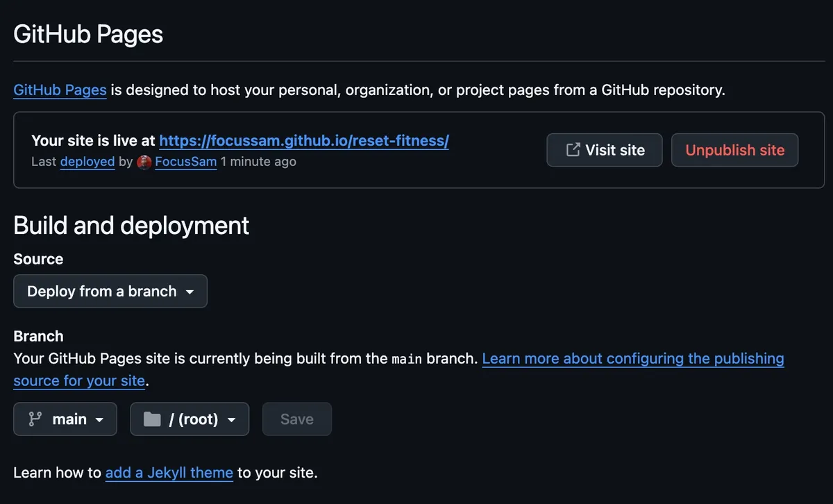This screenshot has width=833, height=504.
Task: Open the main branch selector caret
Action: click(99, 420)
